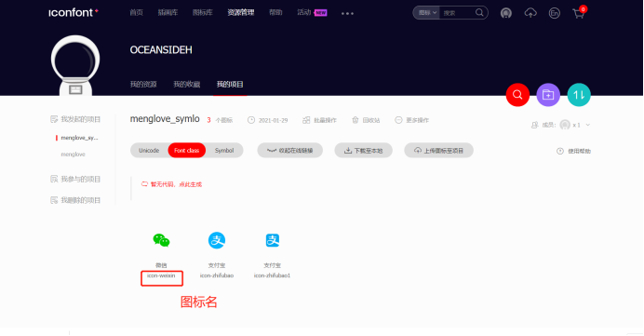Switch to the 我的收藏 tab

pyautogui.click(x=187, y=84)
